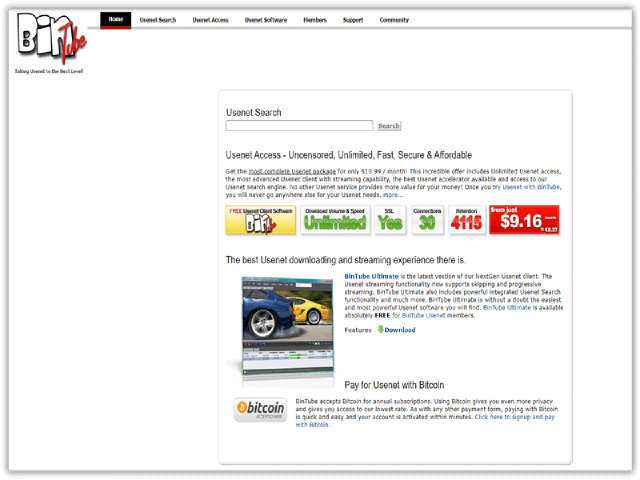Open 'Click here to signup and pay with Bitcoin' link
Image resolution: width=640 pixels, height=480 pixels.
[x=425, y=421]
